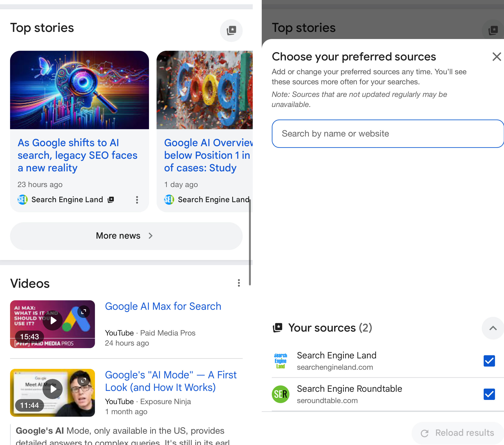The height and width of the screenshot is (445, 504).
Task: Uncheck the Search Engine Land checkbox
Action: (489, 361)
